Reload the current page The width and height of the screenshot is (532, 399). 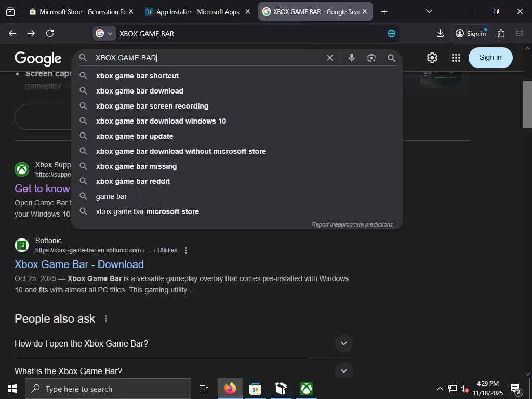[50, 33]
